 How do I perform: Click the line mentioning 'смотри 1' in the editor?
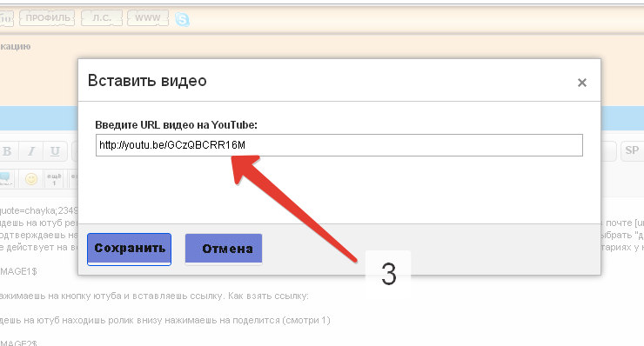tap(165, 320)
